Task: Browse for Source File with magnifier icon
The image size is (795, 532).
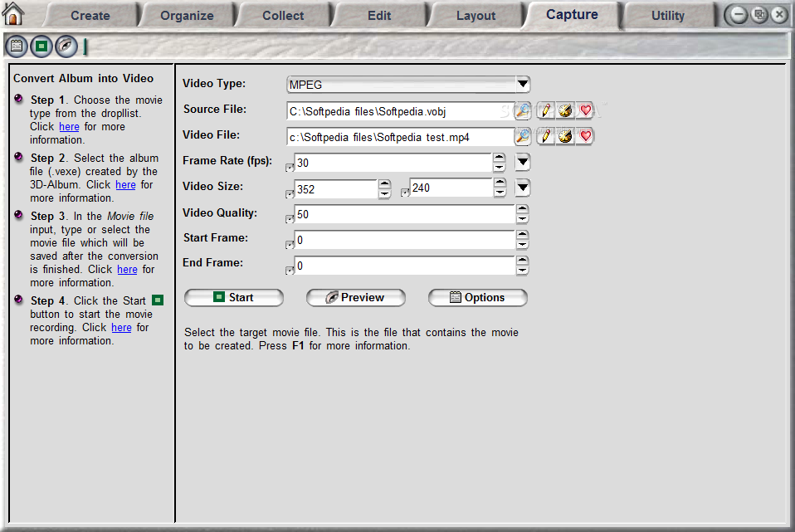Action: point(523,110)
